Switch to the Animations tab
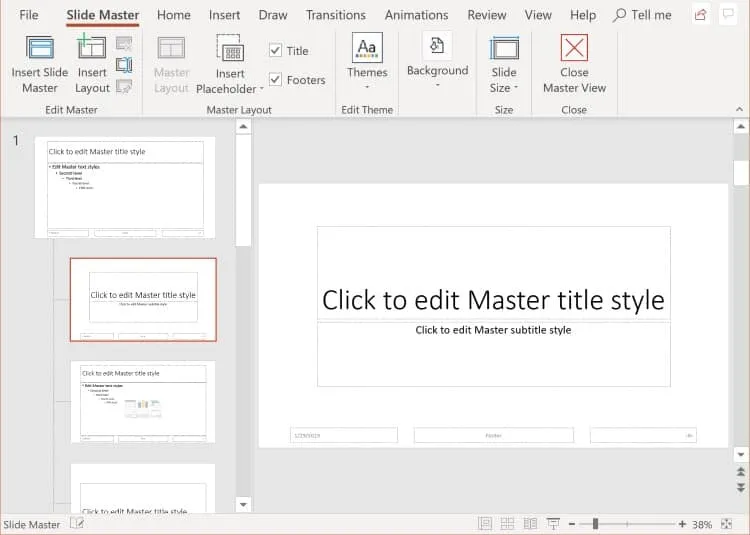The height and width of the screenshot is (535, 750). click(417, 15)
